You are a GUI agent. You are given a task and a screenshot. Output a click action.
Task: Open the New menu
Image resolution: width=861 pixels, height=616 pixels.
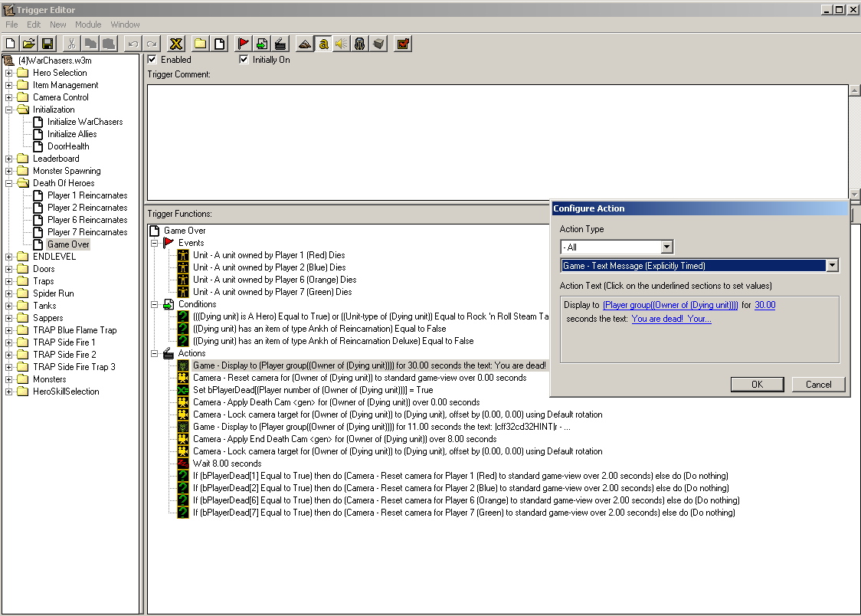point(57,25)
